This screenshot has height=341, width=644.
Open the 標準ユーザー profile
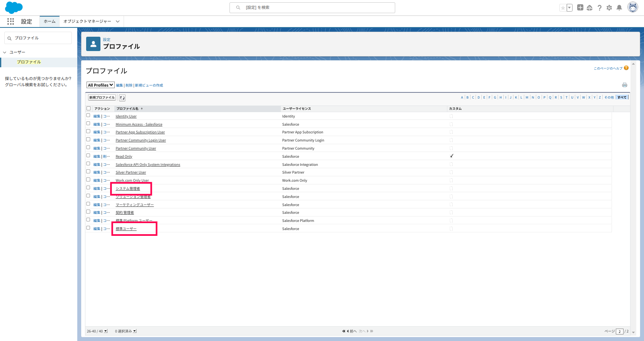[x=126, y=229]
